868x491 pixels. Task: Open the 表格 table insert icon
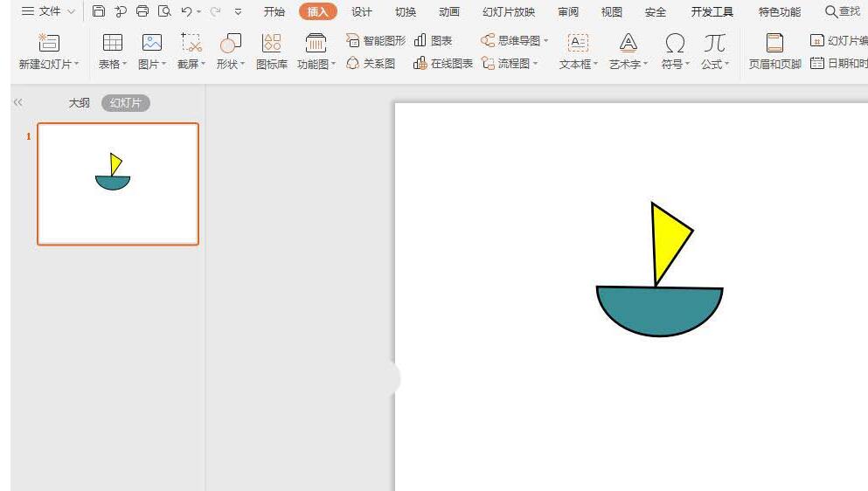[113, 43]
